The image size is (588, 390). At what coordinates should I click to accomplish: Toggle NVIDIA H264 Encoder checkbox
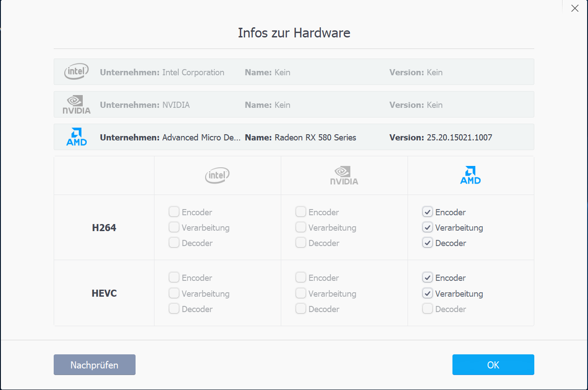tap(301, 212)
